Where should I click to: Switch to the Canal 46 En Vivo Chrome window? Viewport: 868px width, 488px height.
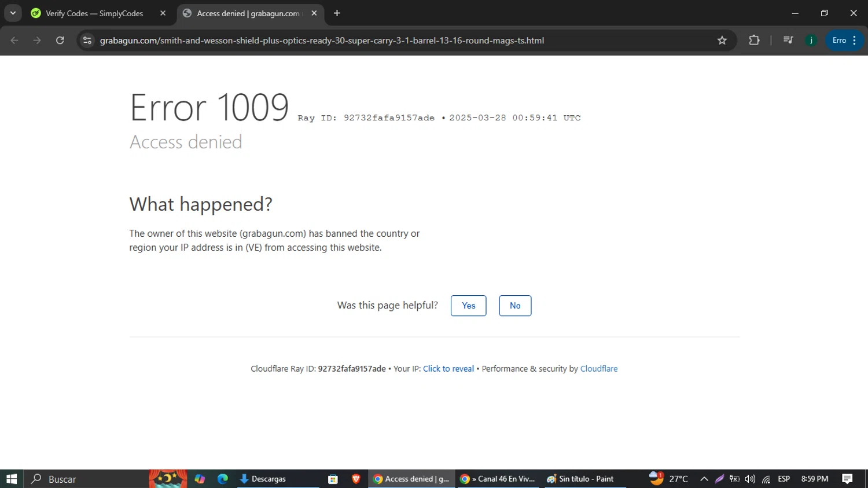pyautogui.click(x=498, y=479)
